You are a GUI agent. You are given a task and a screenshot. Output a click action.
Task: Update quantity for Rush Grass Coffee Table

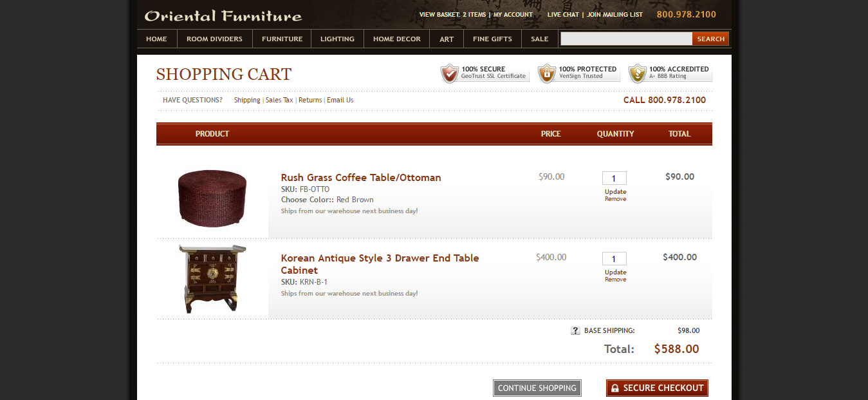point(615,191)
